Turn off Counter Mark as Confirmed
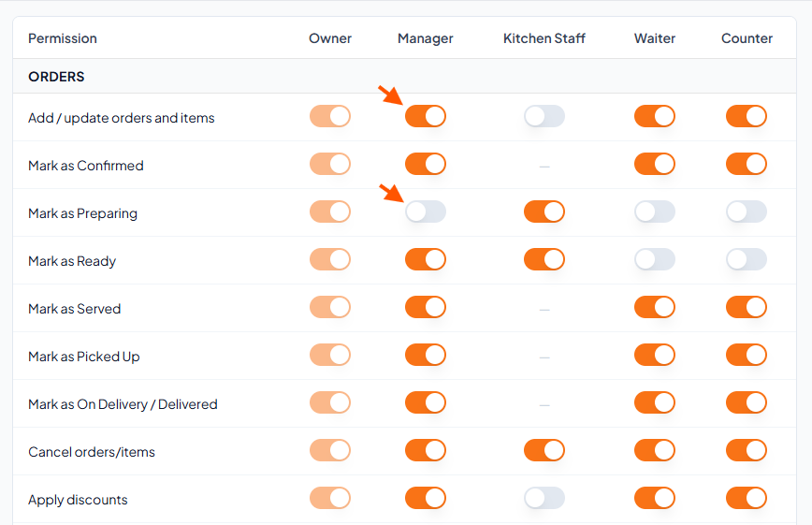Screen dimensions: 812x525 747,164
